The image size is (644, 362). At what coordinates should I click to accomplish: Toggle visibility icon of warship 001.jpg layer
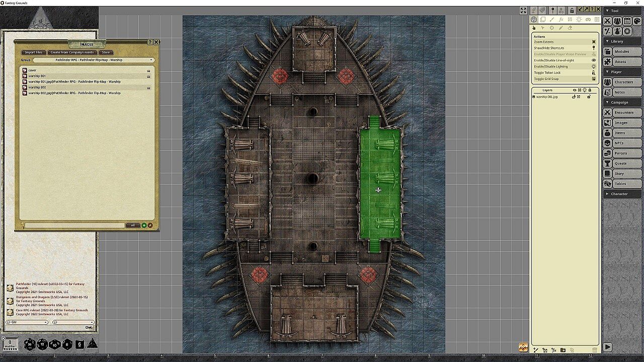click(x=574, y=97)
